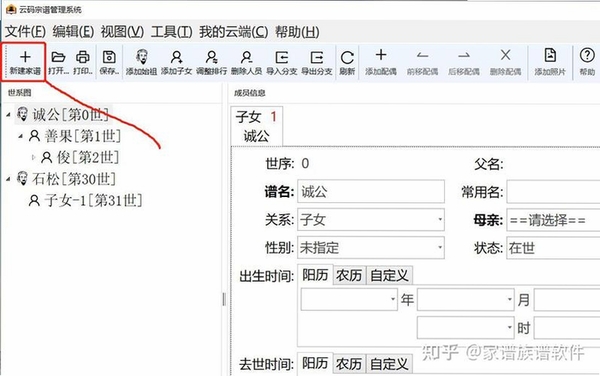Image resolution: width=600 pixels, height=376 pixels.
Task: Open the 视图(V) menu
Action: 122,31
